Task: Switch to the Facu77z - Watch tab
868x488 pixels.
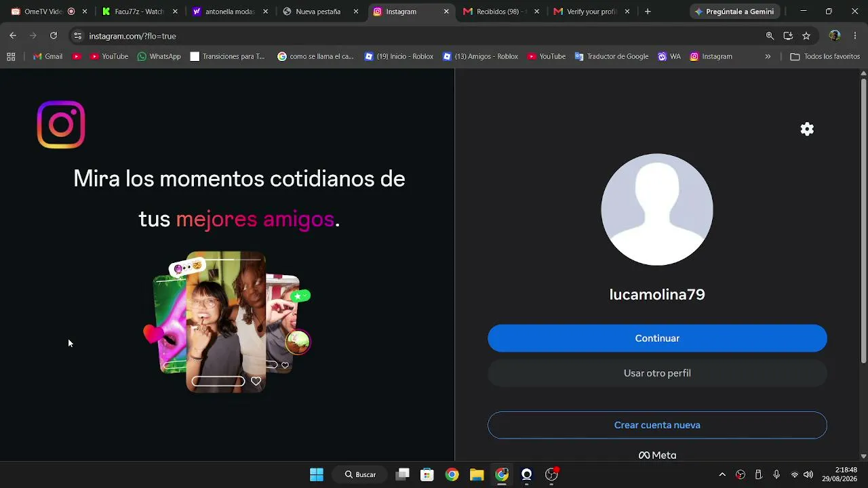Action: 139,12
